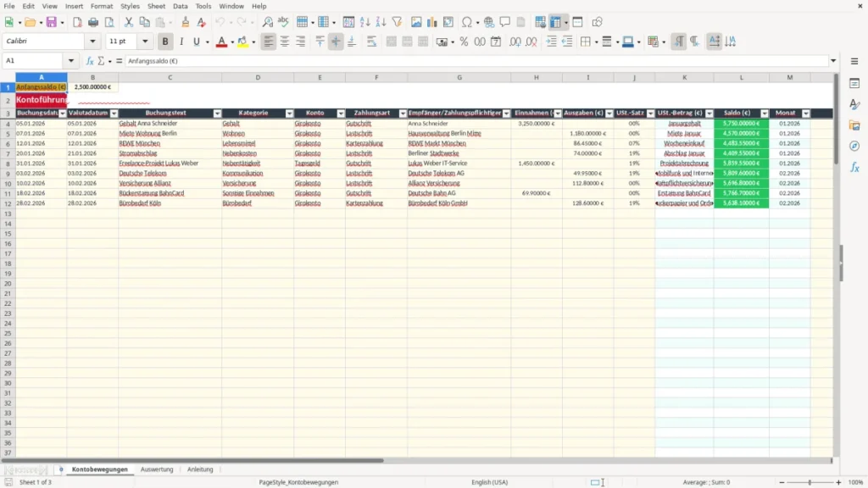Cut selection with scissors icon
868x488 pixels.
tap(129, 22)
